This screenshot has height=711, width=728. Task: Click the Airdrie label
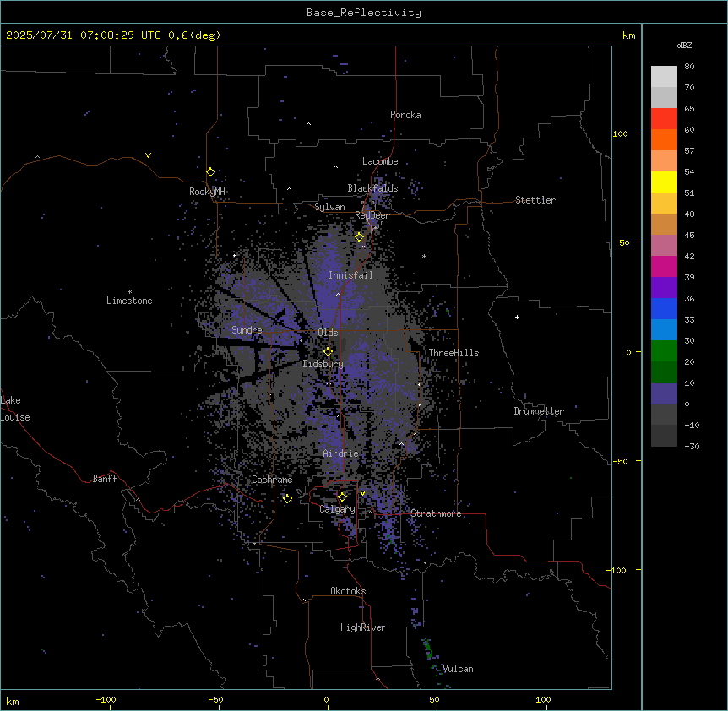341,453
